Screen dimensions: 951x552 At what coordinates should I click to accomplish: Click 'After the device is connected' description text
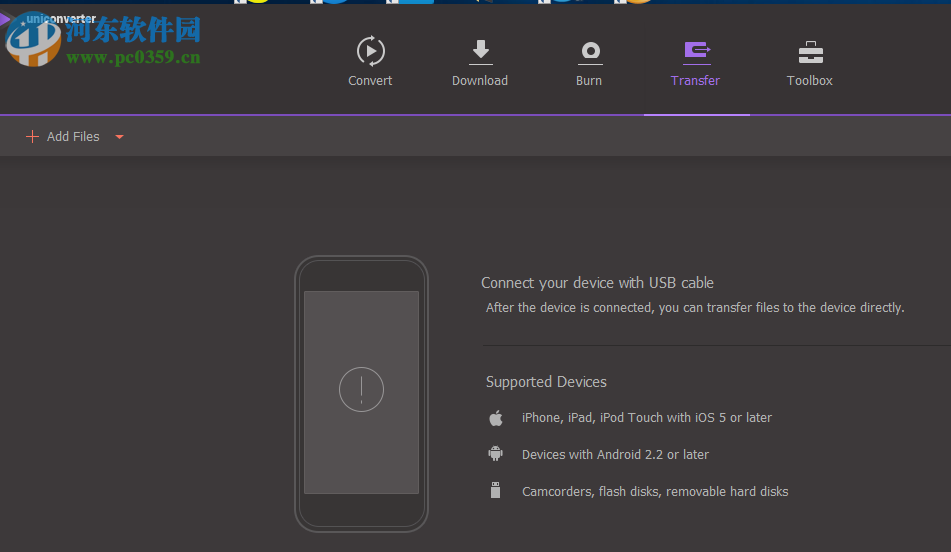click(695, 308)
